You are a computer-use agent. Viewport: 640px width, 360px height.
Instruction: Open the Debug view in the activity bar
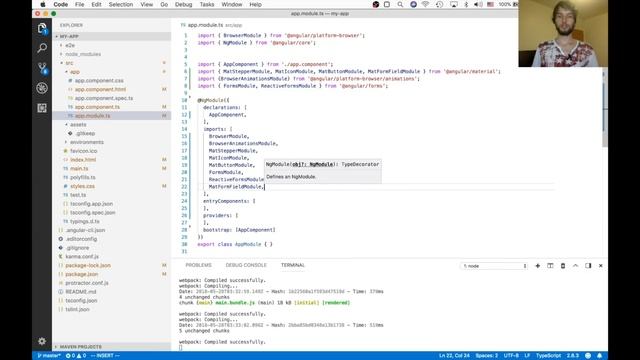[x=42, y=88]
